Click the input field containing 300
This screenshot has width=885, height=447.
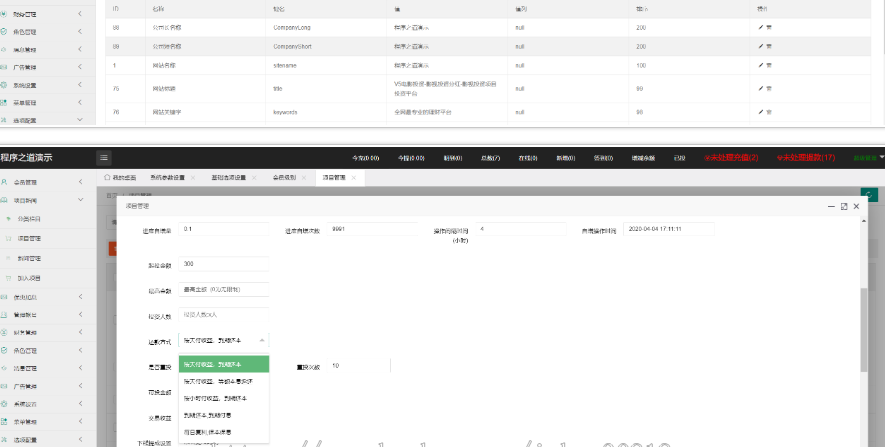[224, 264]
